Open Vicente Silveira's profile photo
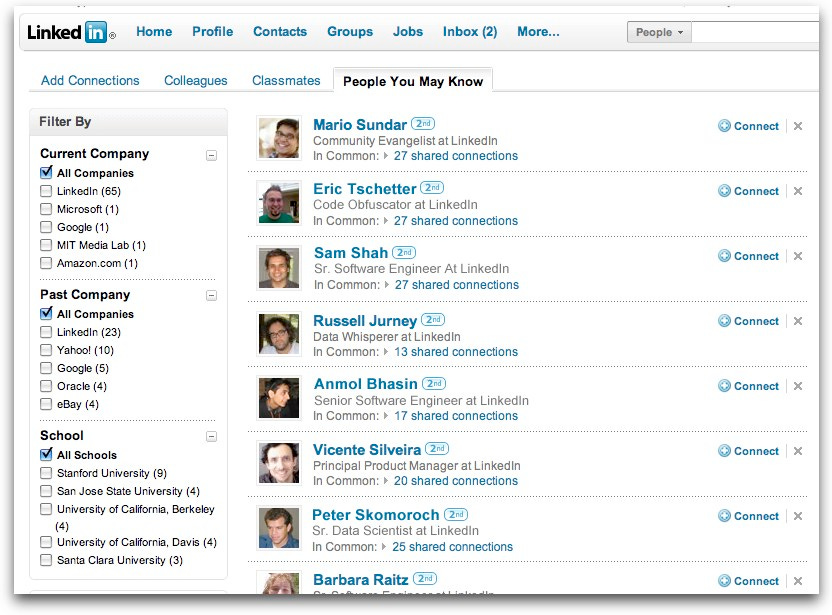The image size is (832, 615). (279, 463)
